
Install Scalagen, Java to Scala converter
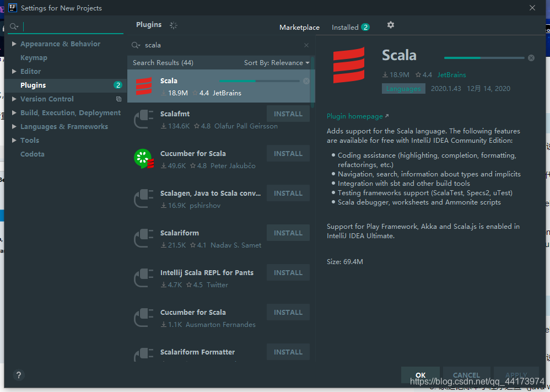[288, 193]
